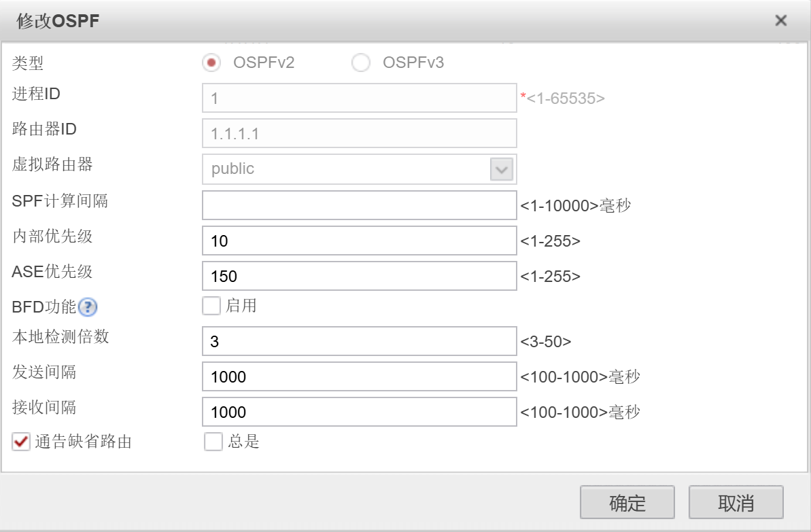Click the 内部优先级 field showing 10
The width and height of the screenshot is (811, 532).
pyautogui.click(x=359, y=241)
